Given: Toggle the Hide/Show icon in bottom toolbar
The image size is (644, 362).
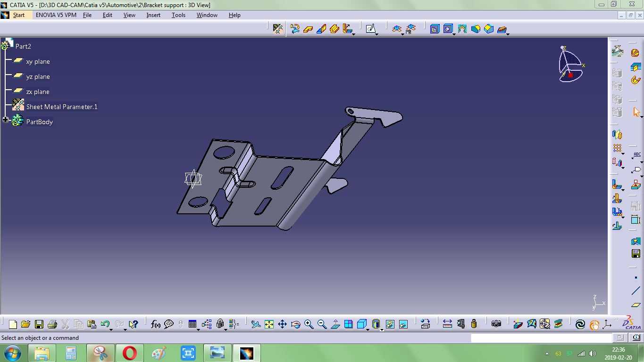Looking at the screenshot, I should [390, 324].
